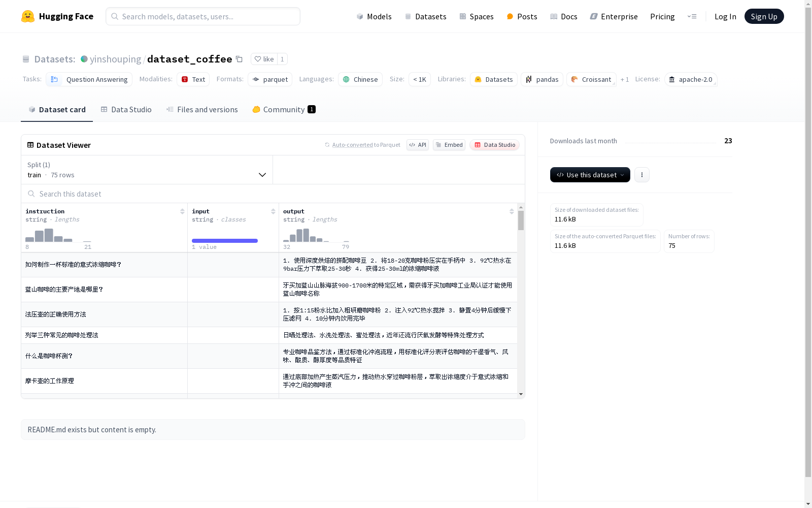The image size is (812, 508).
Task: Expand the train split dropdown
Action: [147, 170]
